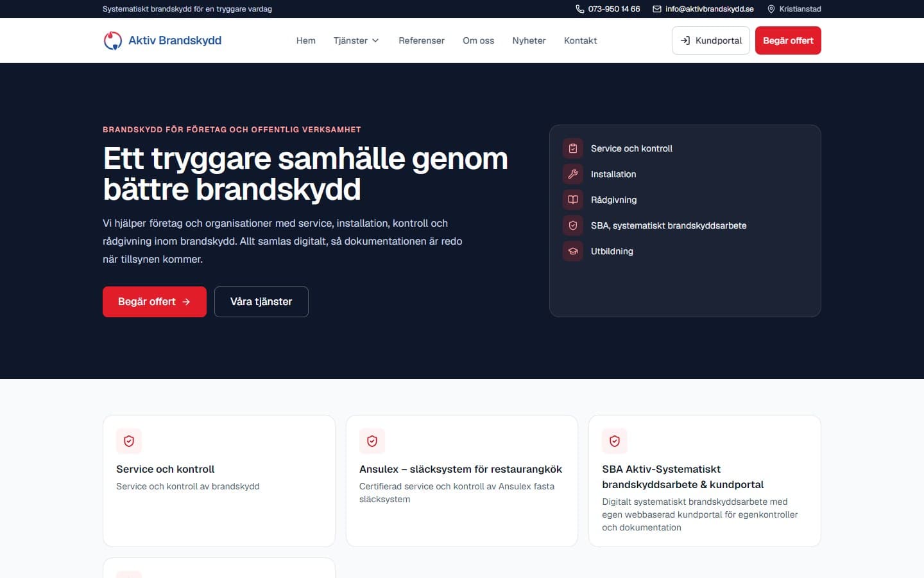The image size is (924, 578).
Task: Open the Service och kontroll card title
Action: [166, 469]
